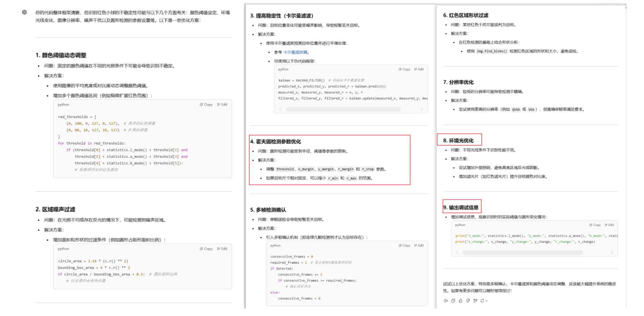Screen dimensions: 644x316
Task: Click the kalman code scroll-left arrow
Action: click(x=280, y=109)
